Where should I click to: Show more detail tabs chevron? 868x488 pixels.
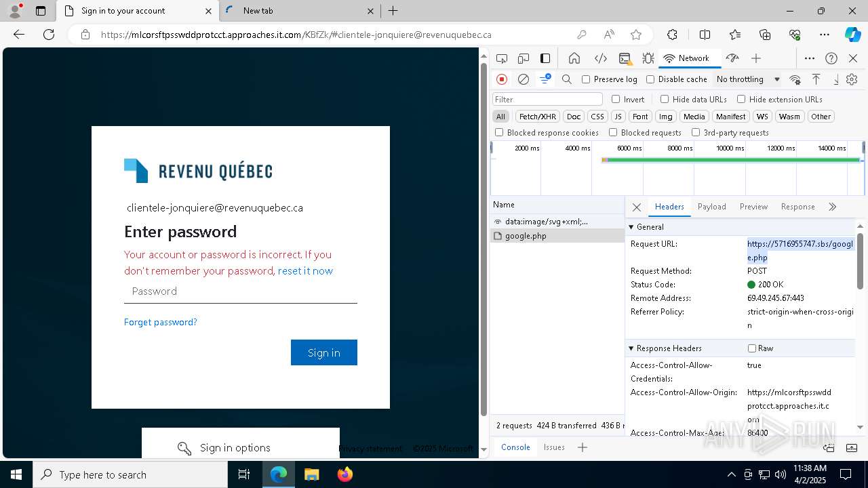pos(832,207)
